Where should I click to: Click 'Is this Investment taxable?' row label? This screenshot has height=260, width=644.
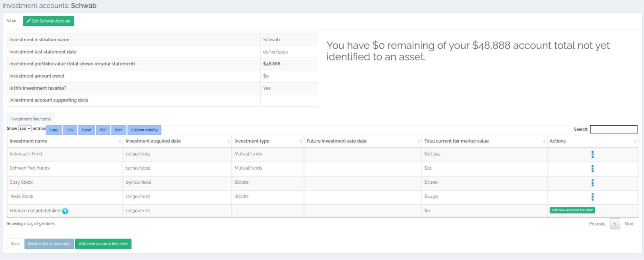38,88
